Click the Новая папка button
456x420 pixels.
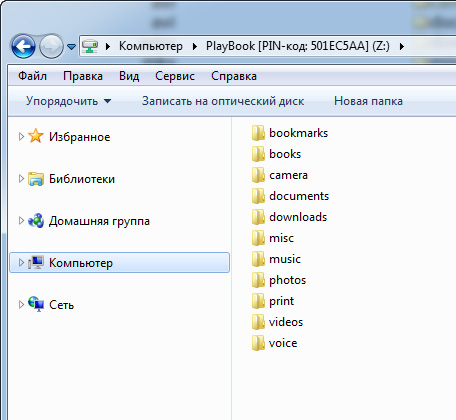coord(368,101)
